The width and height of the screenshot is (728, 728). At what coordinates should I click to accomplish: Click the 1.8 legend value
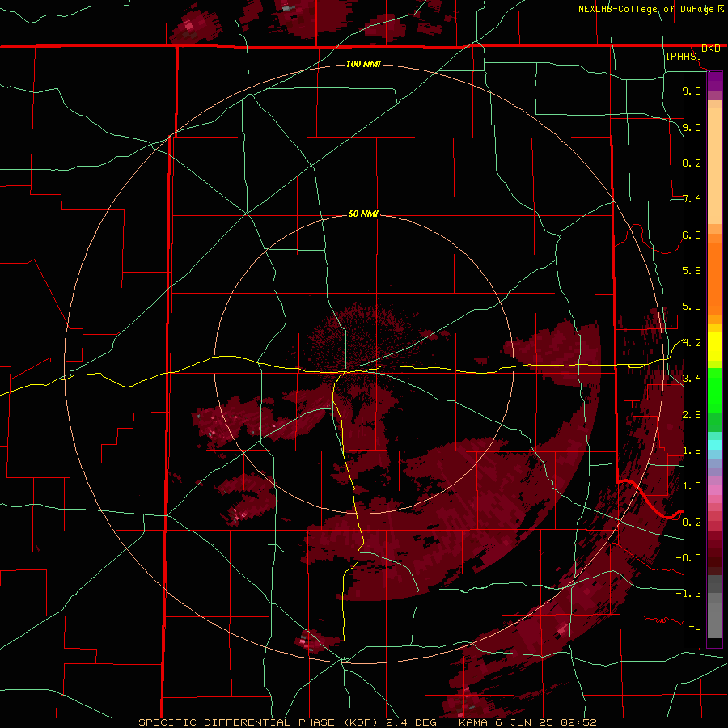pos(692,450)
